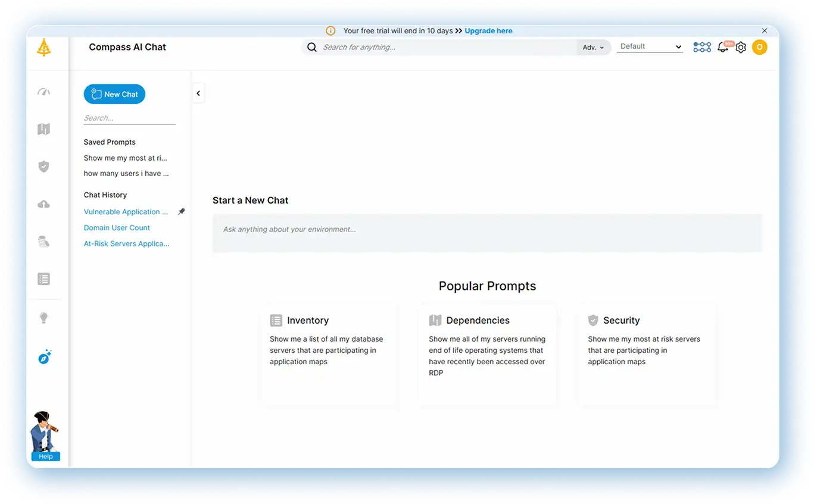Unpin the Vulnerable Application chat

click(182, 212)
